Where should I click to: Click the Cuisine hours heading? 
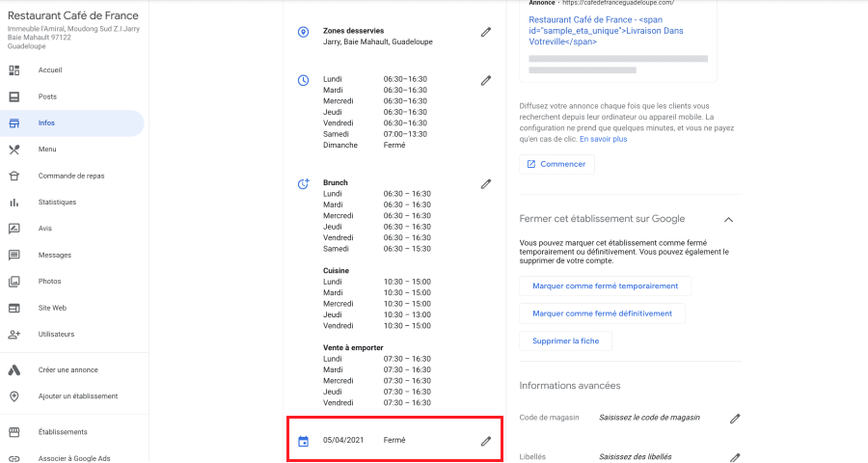point(336,271)
